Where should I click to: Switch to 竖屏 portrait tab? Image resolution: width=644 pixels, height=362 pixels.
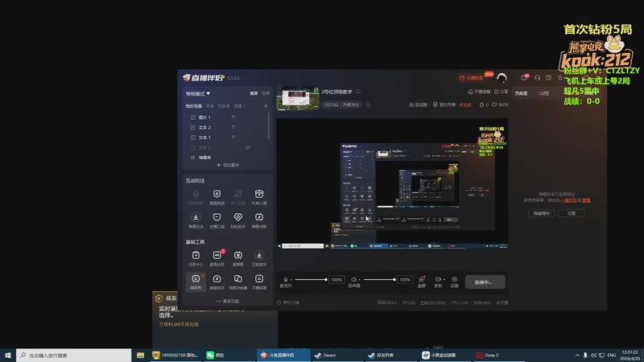(x=266, y=93)
